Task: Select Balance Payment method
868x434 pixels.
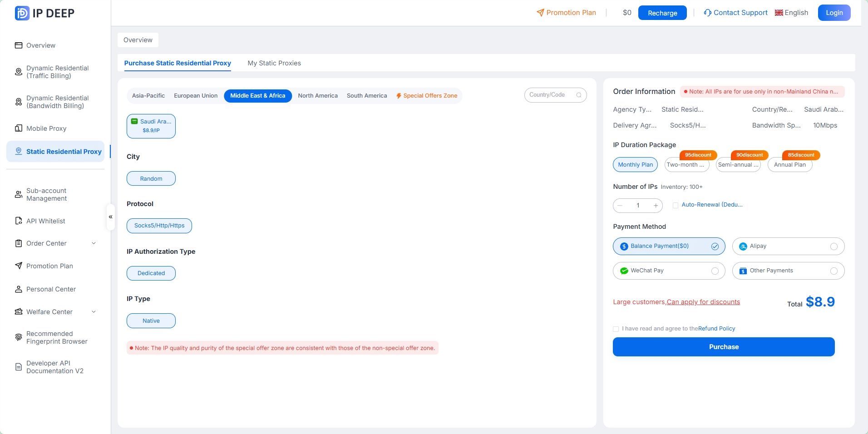Action: 669,247
